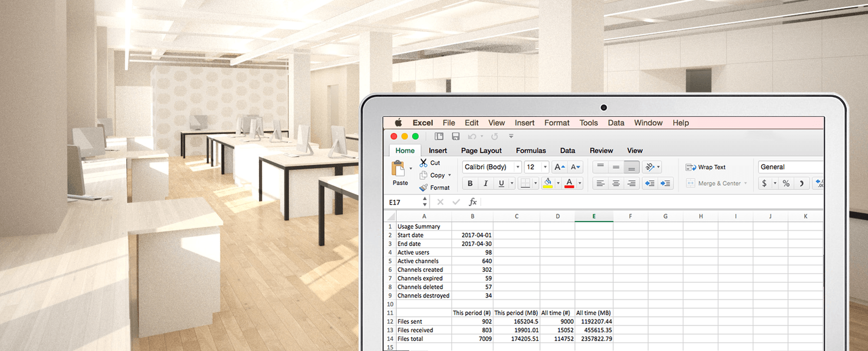Image resolution: width=868 pixels, height=351 pixels.
Task: Activate the Format painter brush
Action: click(424, 188)
